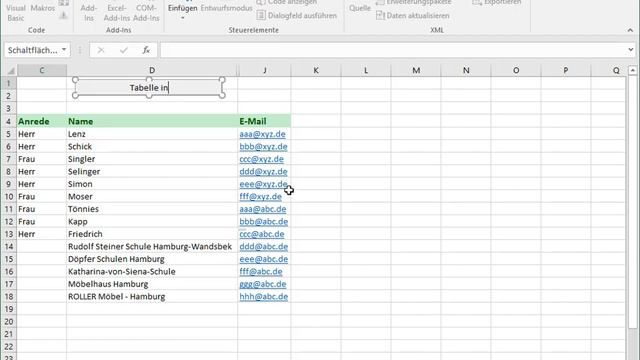Open the ddd@xyz.de email link

tap(263, 171)
